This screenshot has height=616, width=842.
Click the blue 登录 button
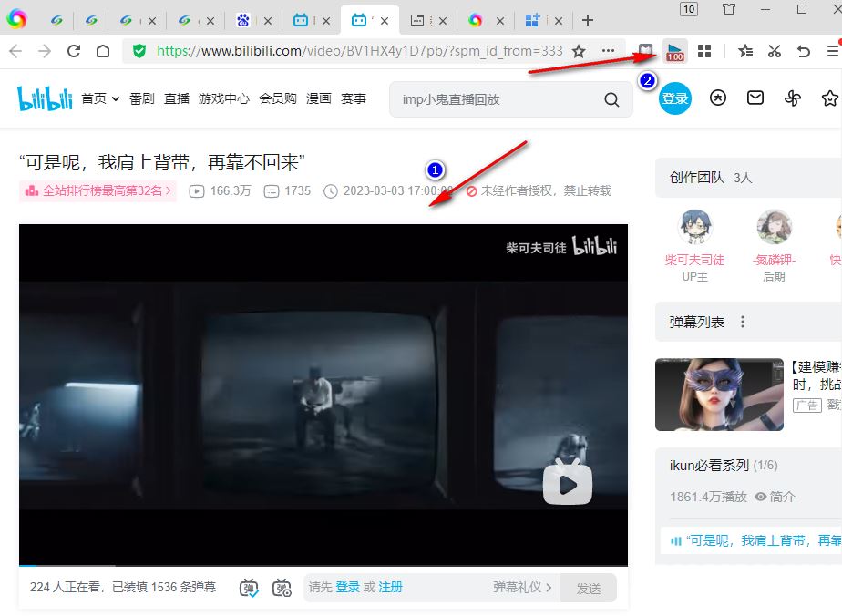click(x=674, y=98)
